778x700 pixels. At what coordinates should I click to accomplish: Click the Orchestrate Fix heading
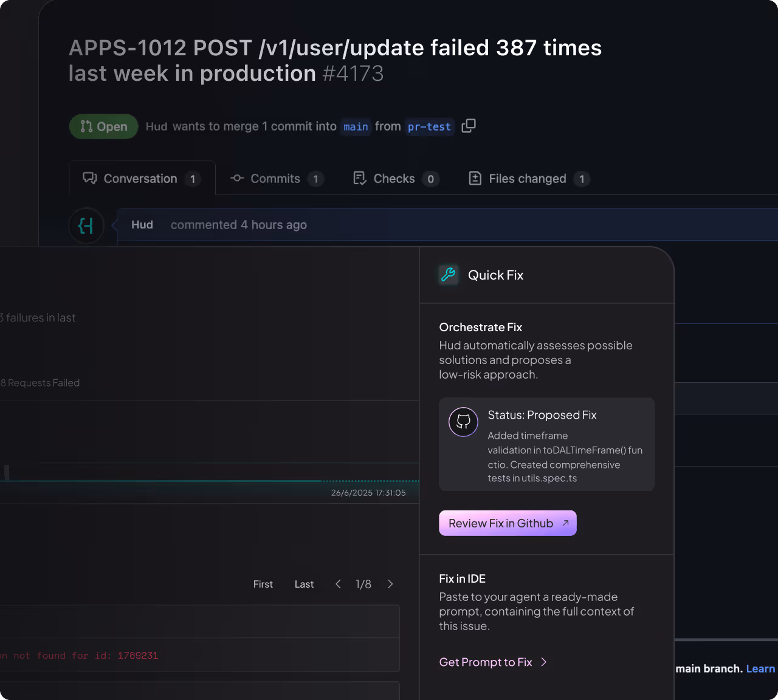click(481, 327)
